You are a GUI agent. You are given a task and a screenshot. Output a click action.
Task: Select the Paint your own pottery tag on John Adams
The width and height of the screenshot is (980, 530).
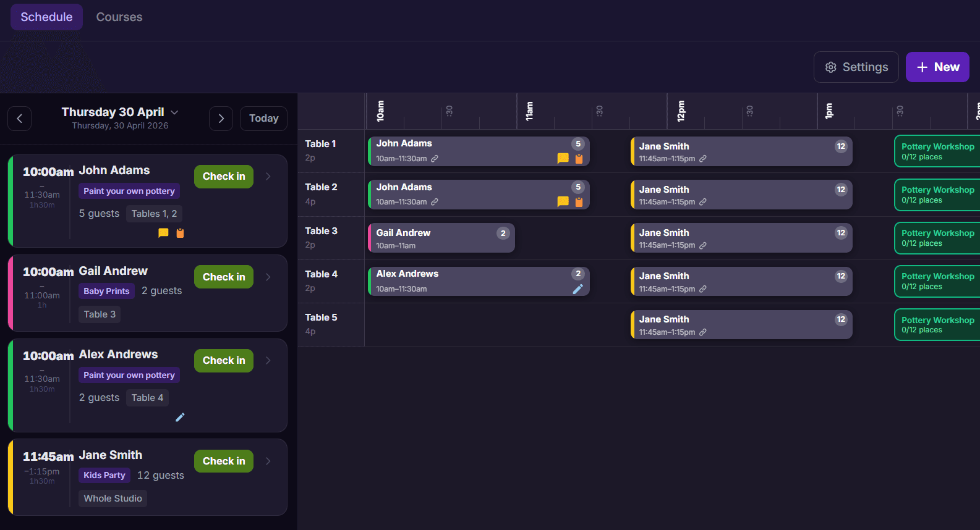(129, 191)
